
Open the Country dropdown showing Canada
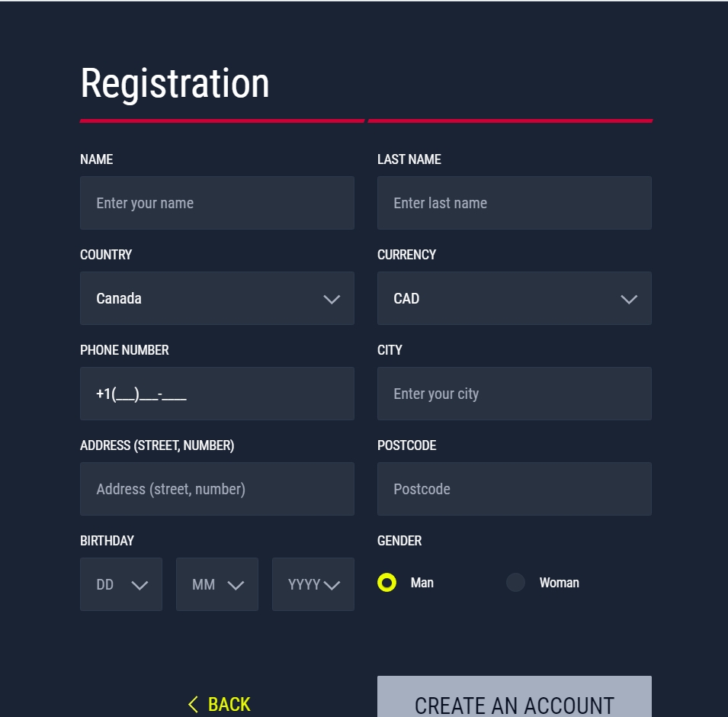pyautogui.click(x=216, y=298)
